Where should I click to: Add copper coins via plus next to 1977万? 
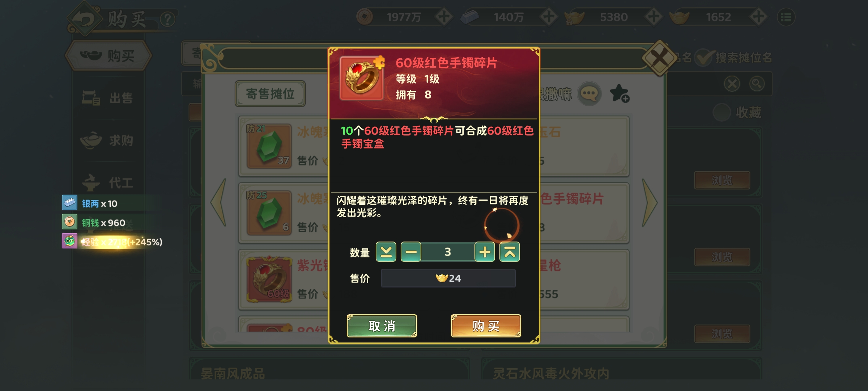point(444,17)
